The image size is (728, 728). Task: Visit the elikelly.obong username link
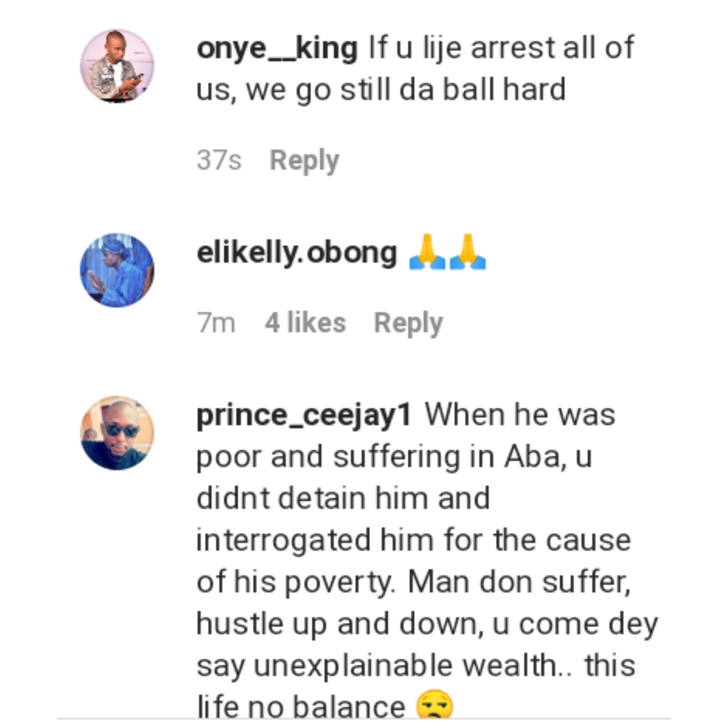[297, 253]
